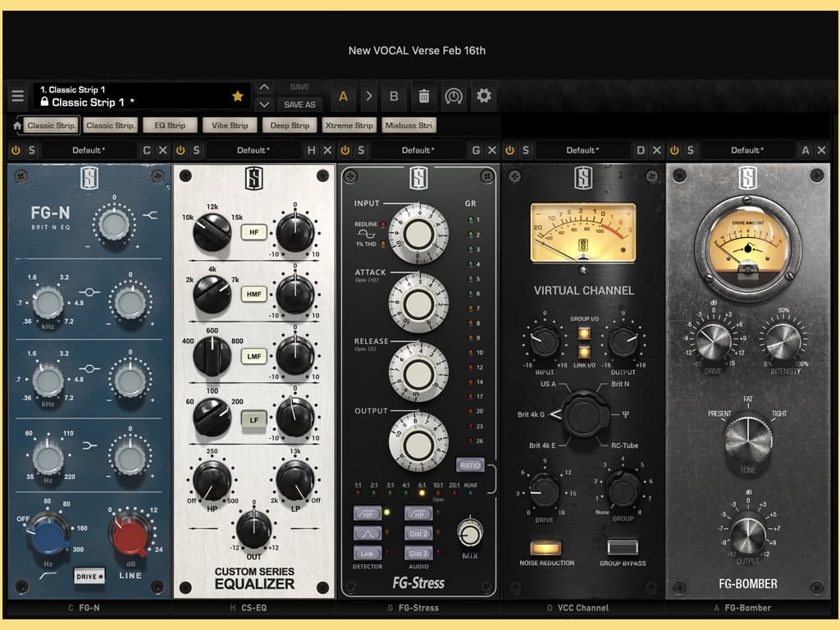Viewport: 840px width, 630px height.
Task: Open the VCC Channel Default preset dropdown
Action: pyautogui.click(x=583, y=151)
